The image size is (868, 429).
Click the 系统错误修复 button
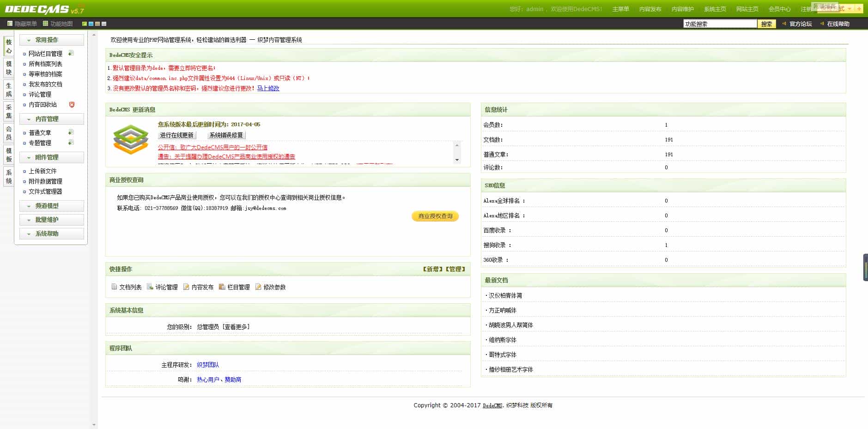click(x=226, y=135)
